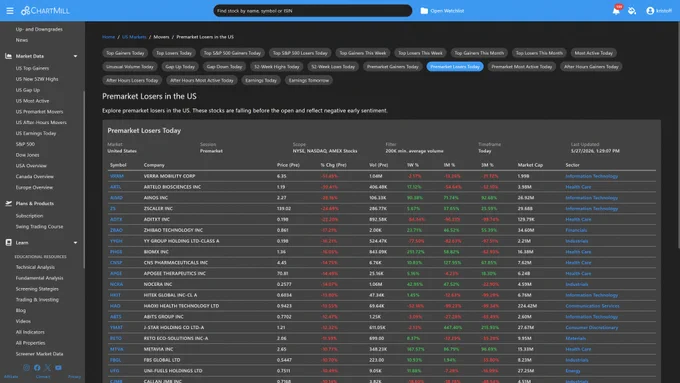680x383 pixels.
Task: Open US Markets breadcrumb link
Action: pos(134,37)
